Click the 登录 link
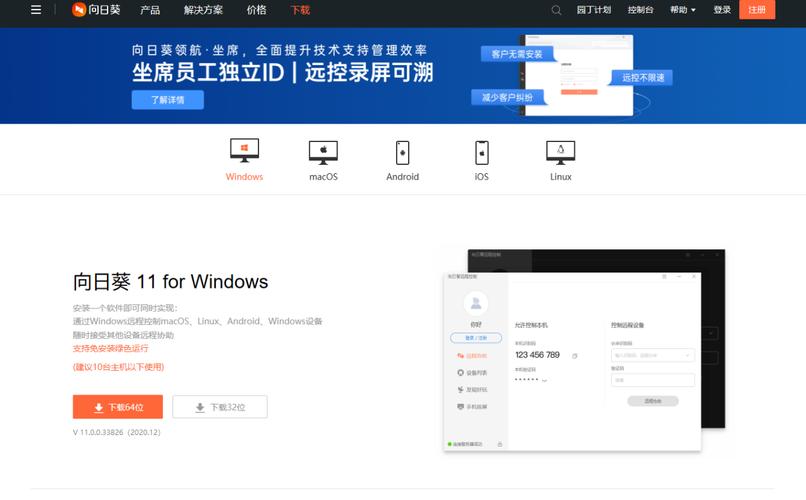Viewport: 806px width, 500px height. click(x=722, y=10)
